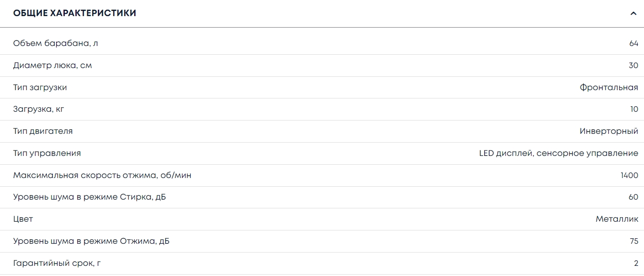Viewport: 644px width, 276px height.
Task: Click the Фронтальная value
Action: [x=609, y=87]
